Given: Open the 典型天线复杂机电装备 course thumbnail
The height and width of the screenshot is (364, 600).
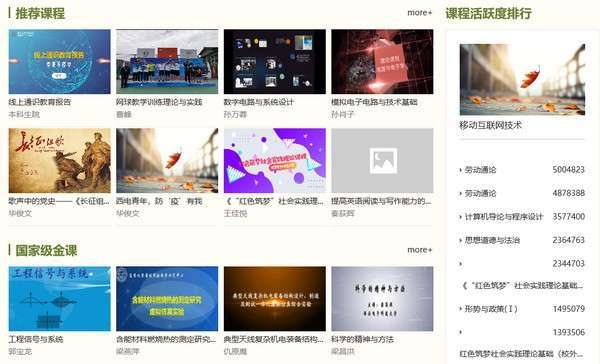Looking at the screenshot, I should click(x=275, y=299).
